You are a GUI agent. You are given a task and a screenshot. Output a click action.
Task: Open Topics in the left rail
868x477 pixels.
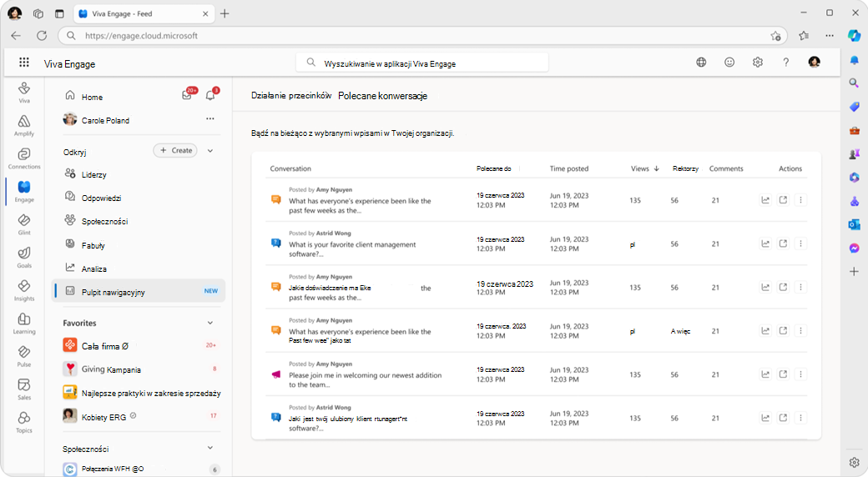click(24, 422)
